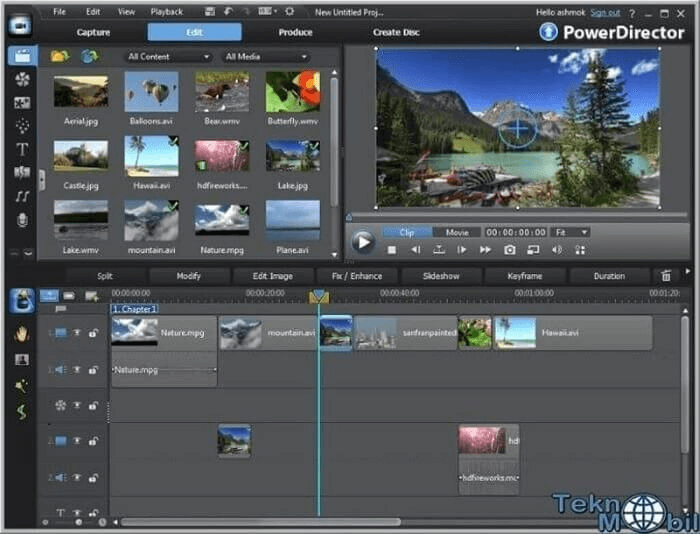
Task: Click the Sign out link
Action: pyautogui.click(x=605, y=12)
